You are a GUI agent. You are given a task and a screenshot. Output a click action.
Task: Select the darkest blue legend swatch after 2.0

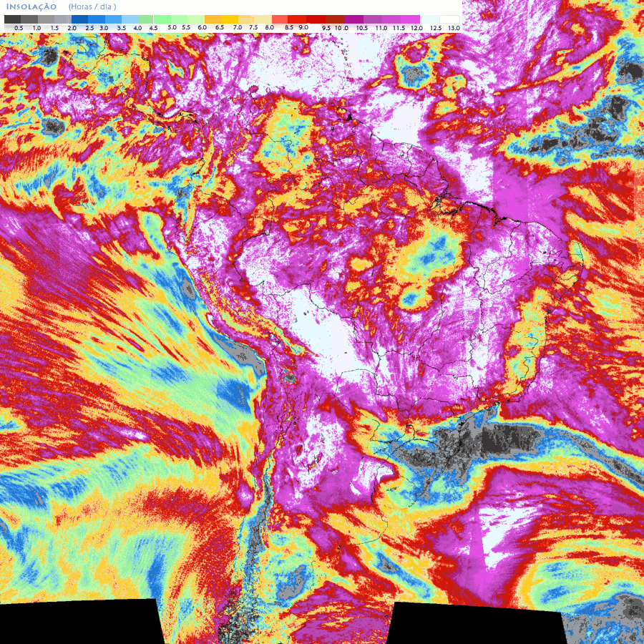pos(79,19)
